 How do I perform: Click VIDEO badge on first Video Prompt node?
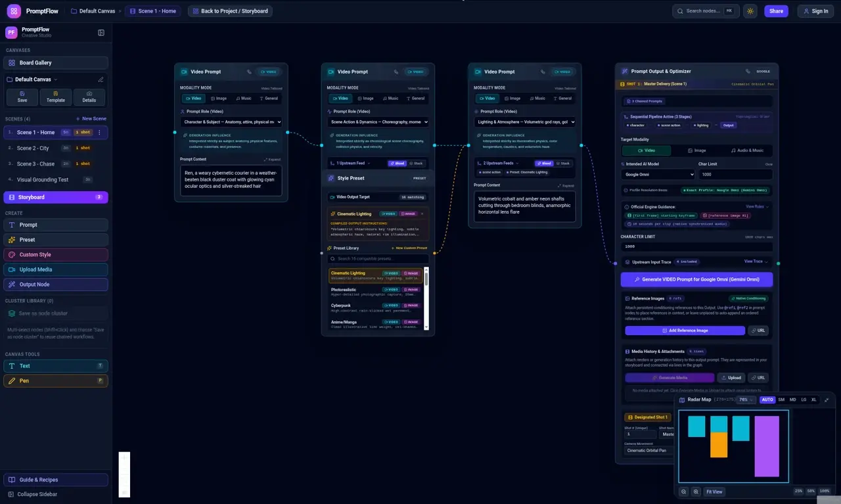[269, 72]
